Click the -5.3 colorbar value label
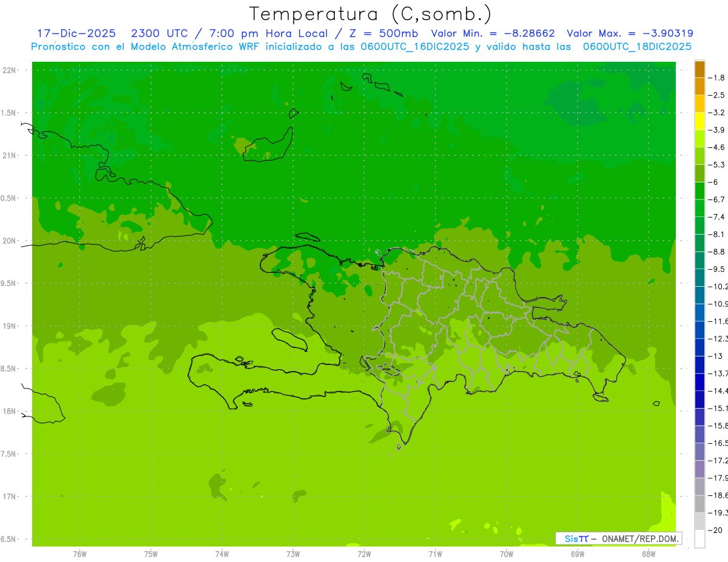The width and height of the screenshot is (728, 562). tap(716, 165)
